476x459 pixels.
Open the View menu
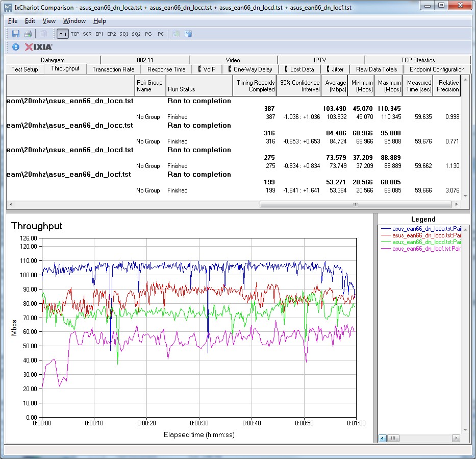49,21
